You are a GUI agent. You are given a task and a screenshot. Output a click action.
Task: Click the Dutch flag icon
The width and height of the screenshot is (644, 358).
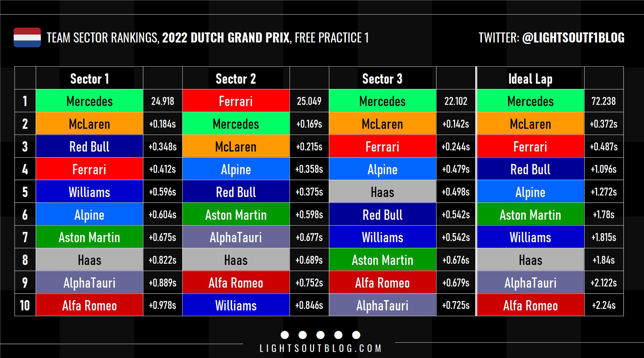tap(27, 37)
